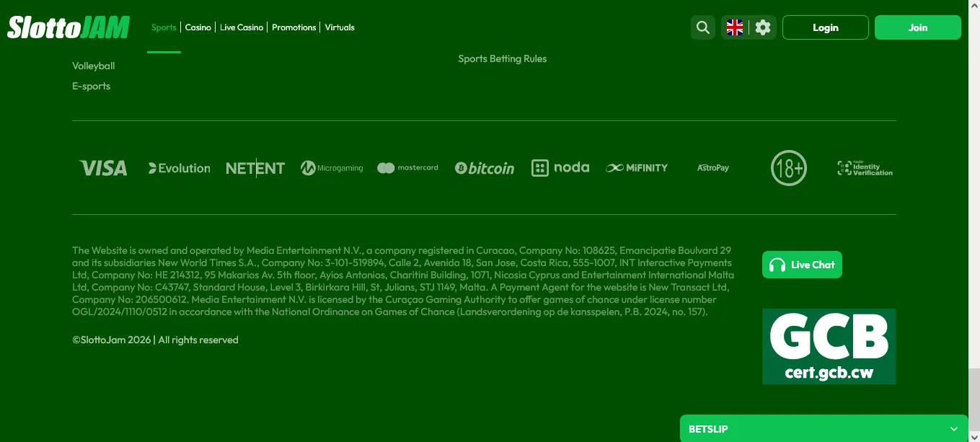Click the green Join button

918,27
